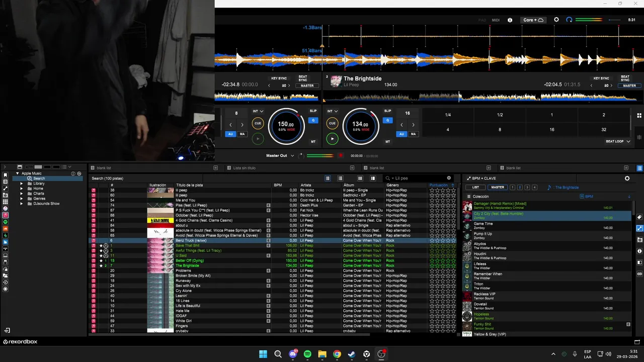Click BEAT SYNC on The Brightside deck
644x362 pixels.
tap(625, 78)
